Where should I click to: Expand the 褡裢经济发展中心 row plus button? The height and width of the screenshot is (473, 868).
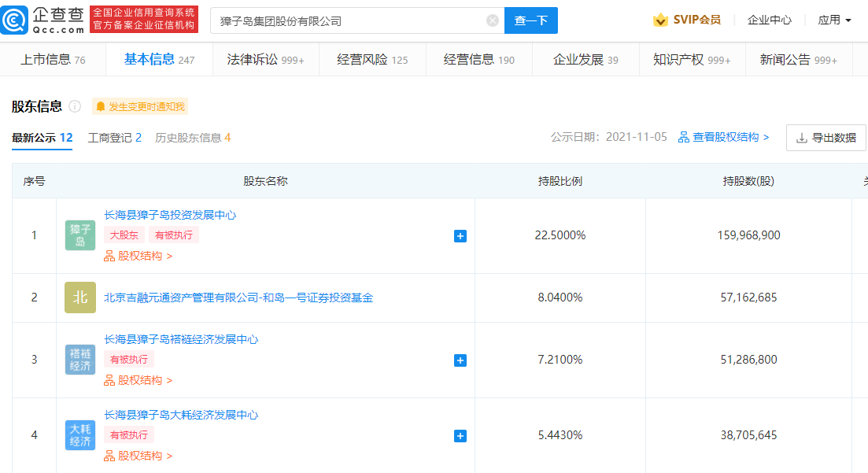460,360
